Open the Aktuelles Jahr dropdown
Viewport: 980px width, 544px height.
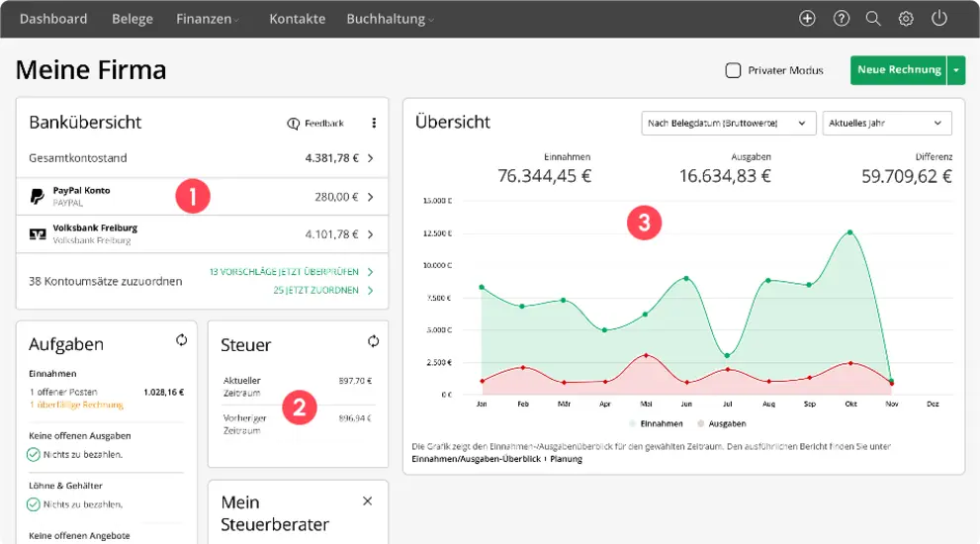click(x=886, y=123)
